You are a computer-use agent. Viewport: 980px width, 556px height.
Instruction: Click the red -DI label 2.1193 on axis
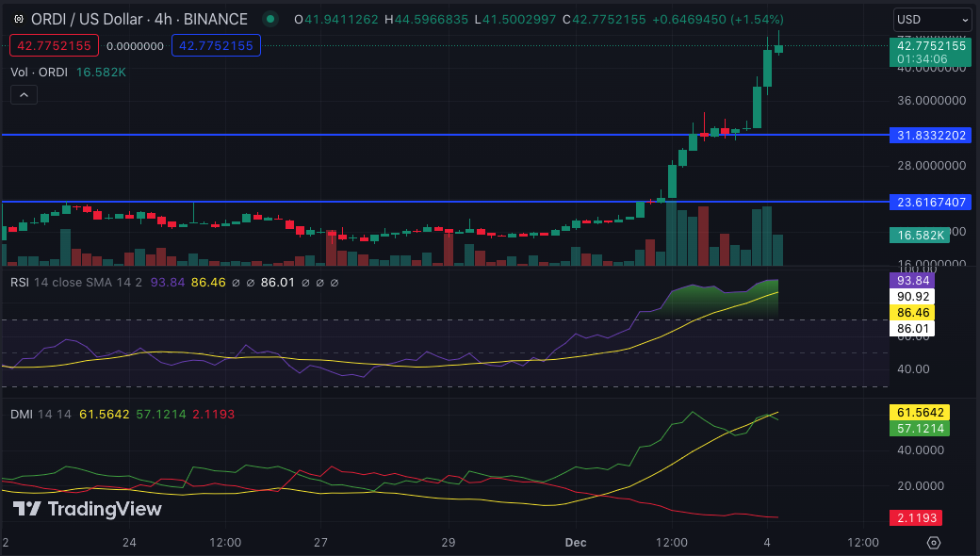coord(916,518)
